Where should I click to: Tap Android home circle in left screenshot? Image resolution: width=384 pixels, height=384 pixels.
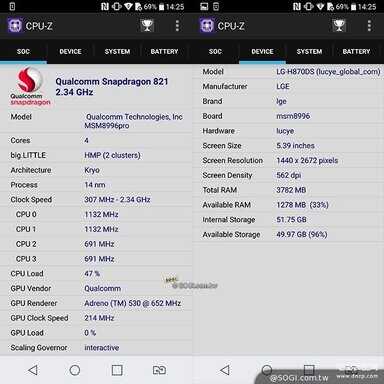point(75,370)
